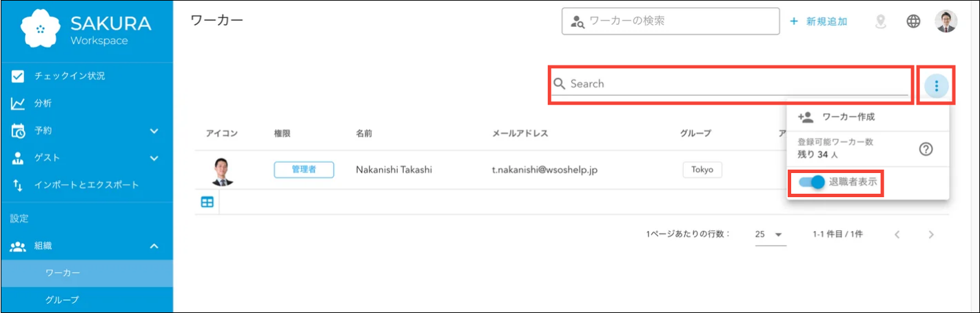Image resolution: width=980 pixels, height=313 pixels.
Task: Click the メールアドレス column header
Action: [x=520, y=133]
